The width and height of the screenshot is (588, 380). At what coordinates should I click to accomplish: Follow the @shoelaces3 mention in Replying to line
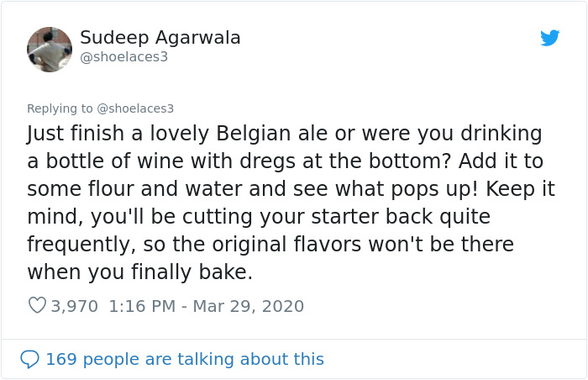[135, 108]
